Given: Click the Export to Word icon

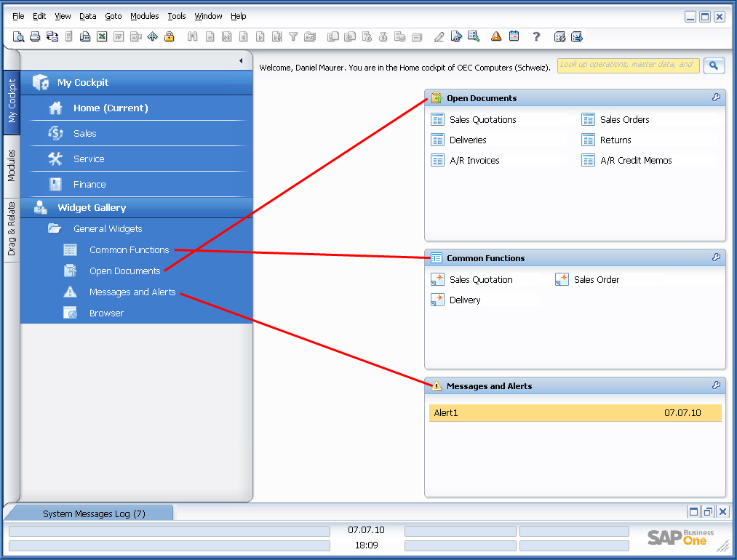Looking at the screenshot, I should (119, 36).
